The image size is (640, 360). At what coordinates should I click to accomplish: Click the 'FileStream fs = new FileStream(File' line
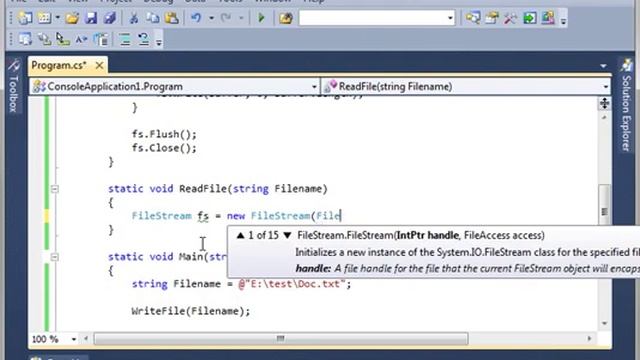pos(236,216)
